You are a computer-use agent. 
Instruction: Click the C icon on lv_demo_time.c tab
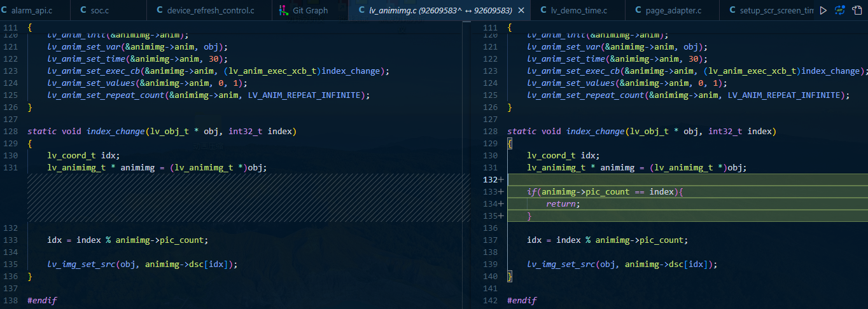click(x=543, y=10)
